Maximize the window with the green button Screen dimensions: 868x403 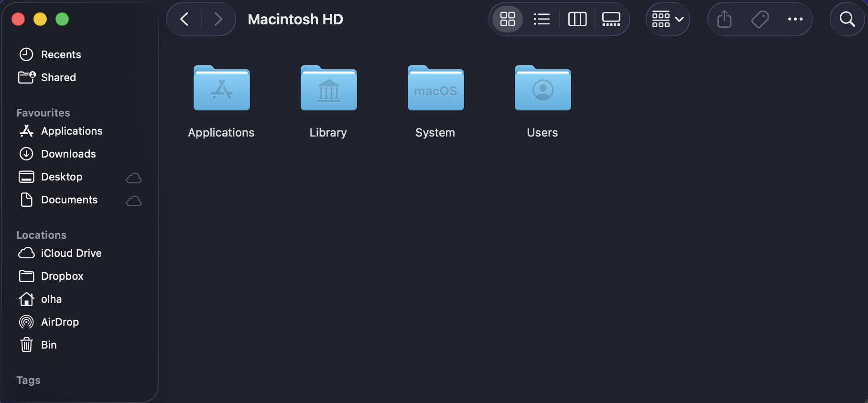click(x=62, y=19)
